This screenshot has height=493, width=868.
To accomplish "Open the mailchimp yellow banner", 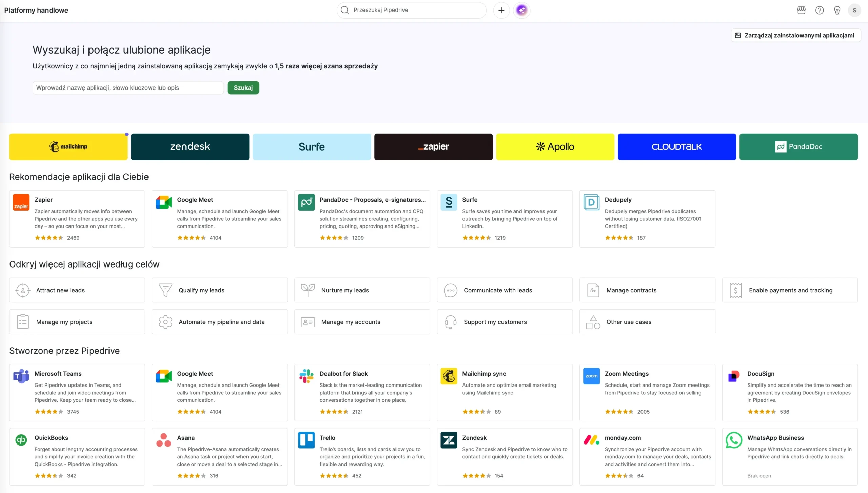I will tap(68, 147).
